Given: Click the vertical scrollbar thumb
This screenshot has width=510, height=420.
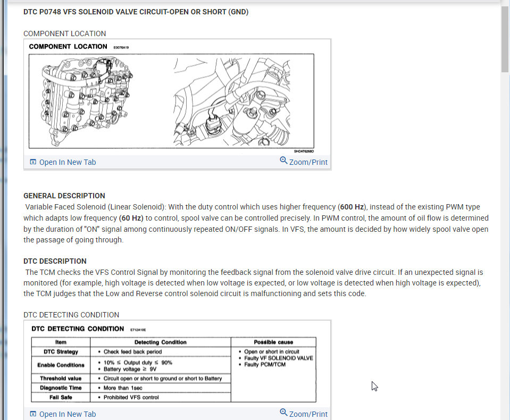Looking at the screenshot, I should (505, 39).
